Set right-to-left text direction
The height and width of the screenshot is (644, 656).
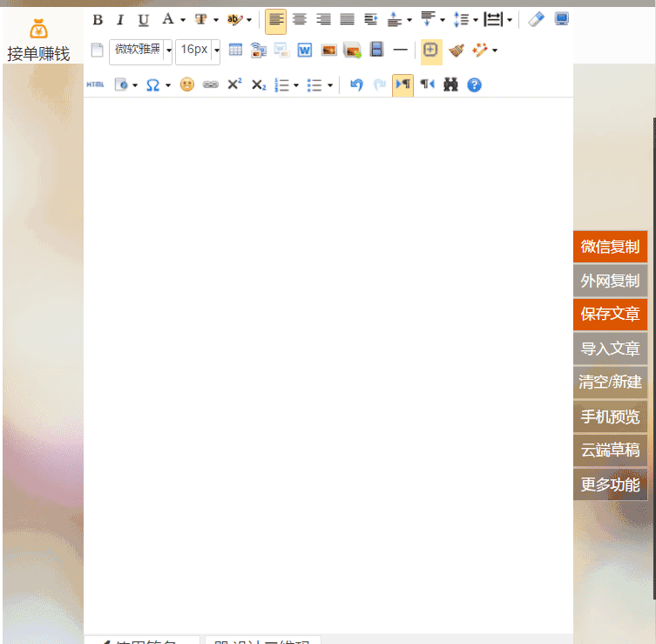pos(427,85)
